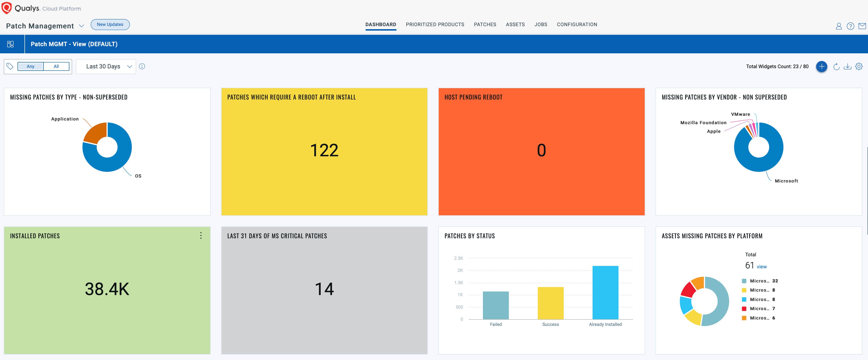
Task: Select the Any tag filter toggle
Action: (x=30, y=66)
